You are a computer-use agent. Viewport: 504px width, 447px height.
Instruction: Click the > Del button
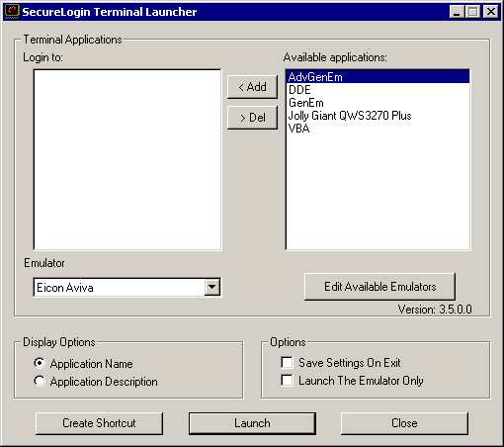pos(252,118)
